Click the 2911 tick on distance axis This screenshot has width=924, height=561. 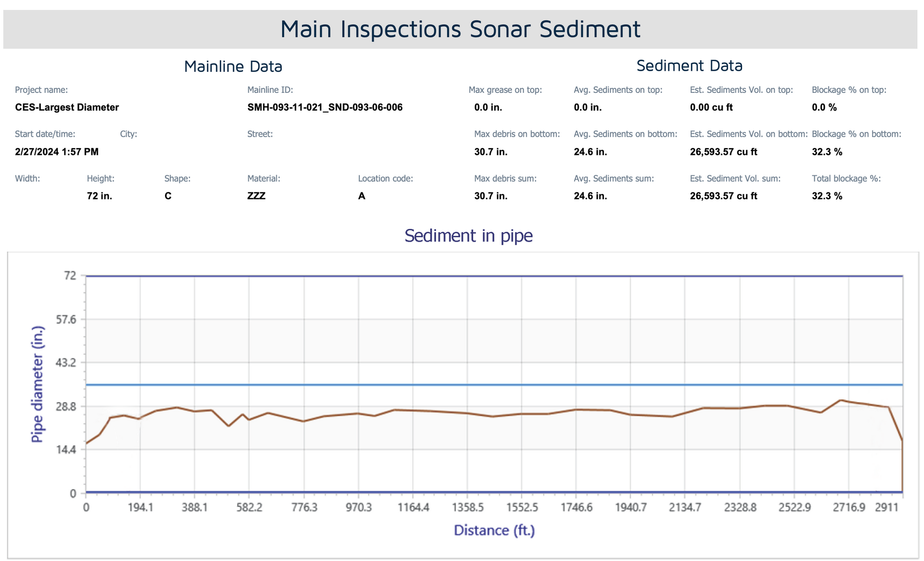(x=886, y=508)
